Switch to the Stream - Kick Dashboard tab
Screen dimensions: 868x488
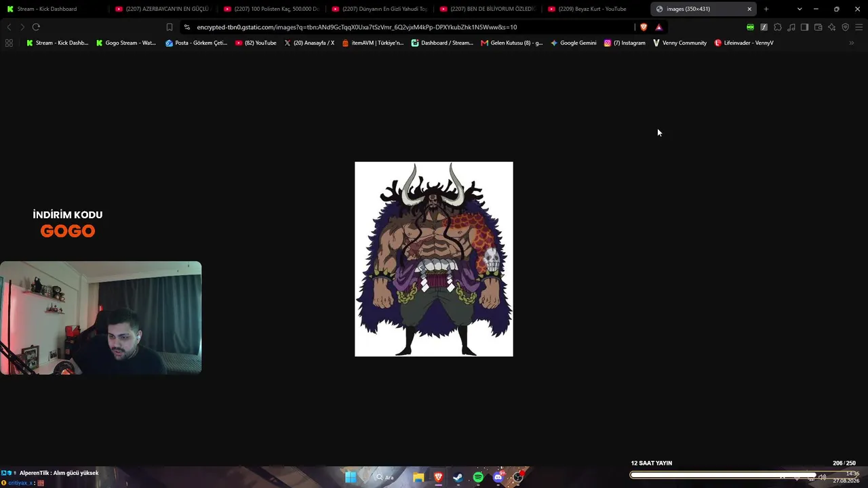[54, 9]
